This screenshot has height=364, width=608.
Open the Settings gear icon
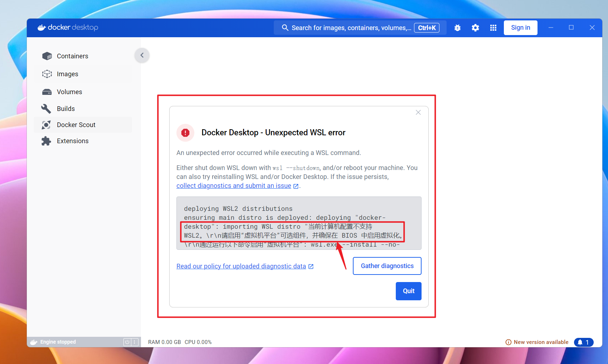(x=475, y=28)
